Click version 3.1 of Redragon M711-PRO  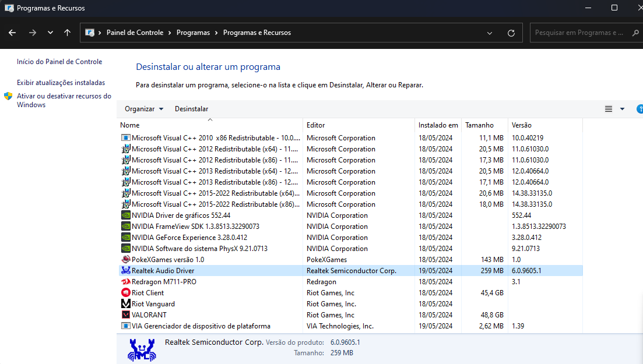(x=516, y=282)
